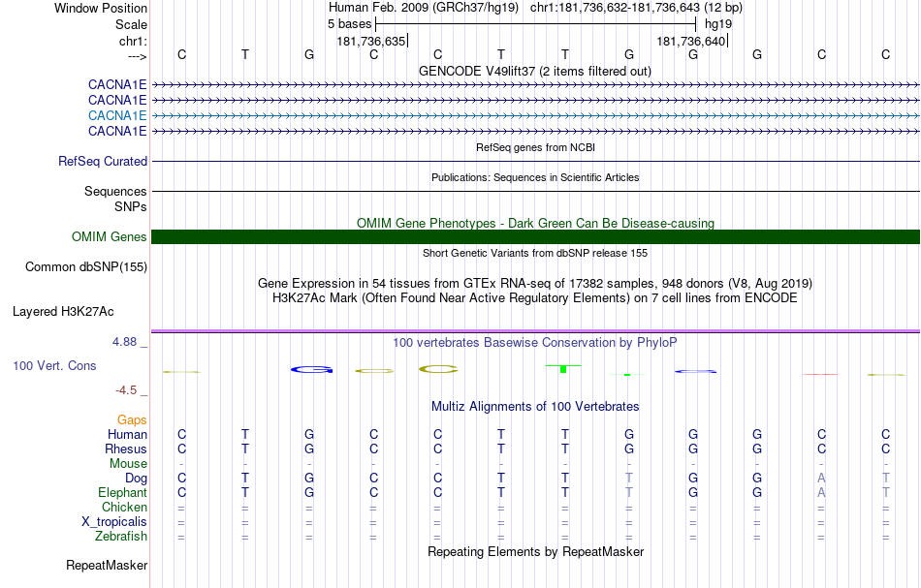Click the Elephant alignment row label
This screenshot has width=921, height=588.
click(x=123, y=492)
